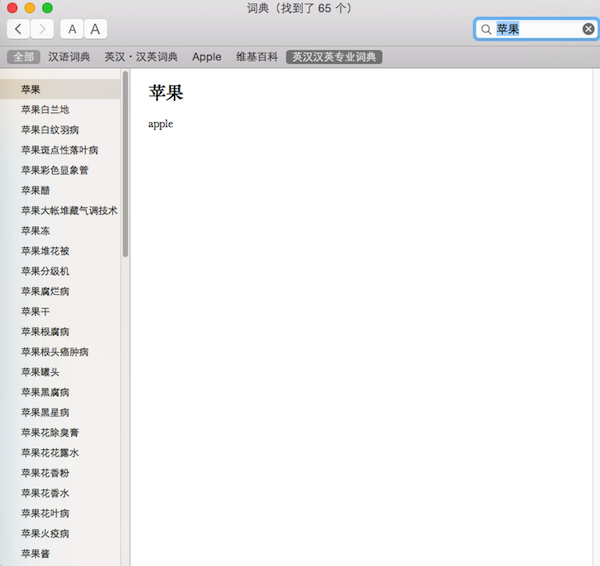
Task: Select the 苹果 entry in sidebar
Action: [60, 90]
